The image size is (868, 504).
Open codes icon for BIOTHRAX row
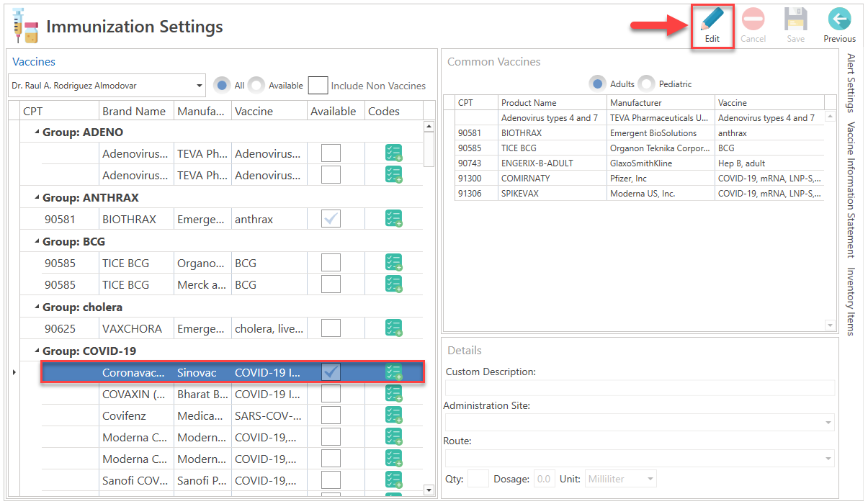click(x=393, y=219)
